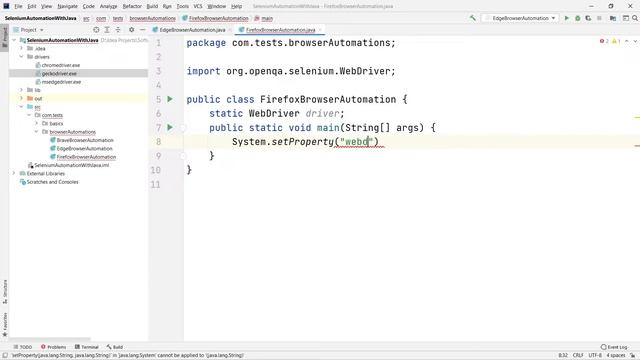Open the Project view selector dropdown
The width and height of the screenshot is (640, 360).
(28, 30)
